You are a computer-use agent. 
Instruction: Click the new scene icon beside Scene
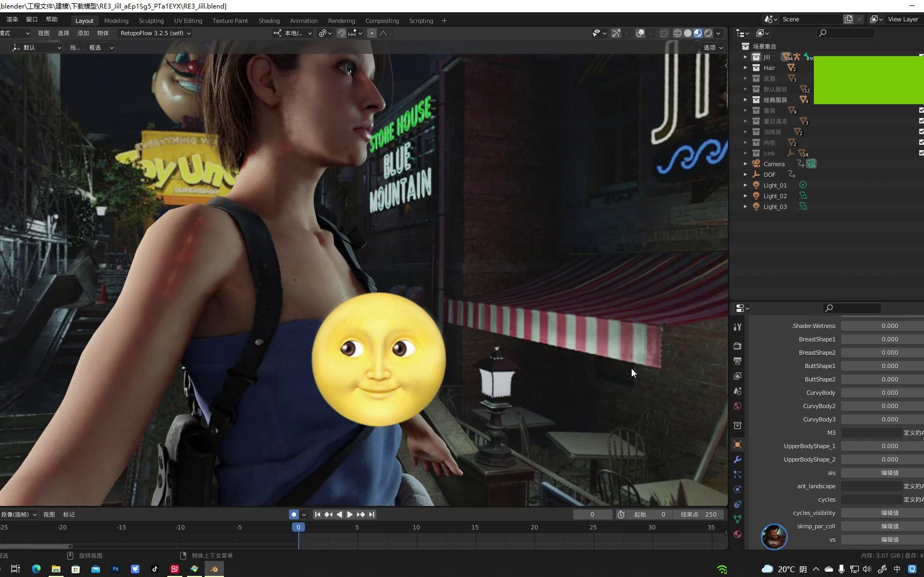click(849, 19)
